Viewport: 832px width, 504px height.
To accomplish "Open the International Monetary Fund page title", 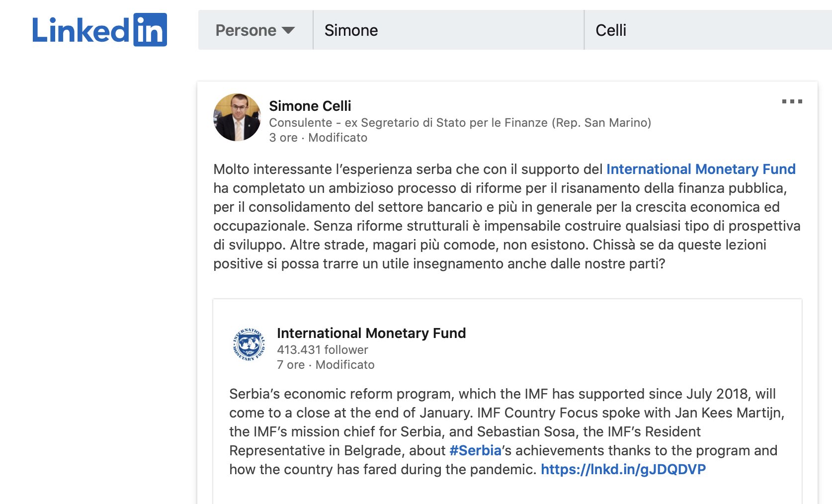I will coord(371,333).
